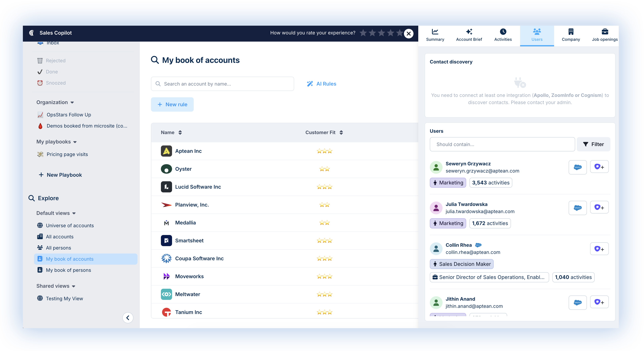The height and width of the screenshot is (351, 644).
Task: Collapse sidebar using left chevron button
Action: (x=128, y=318)
